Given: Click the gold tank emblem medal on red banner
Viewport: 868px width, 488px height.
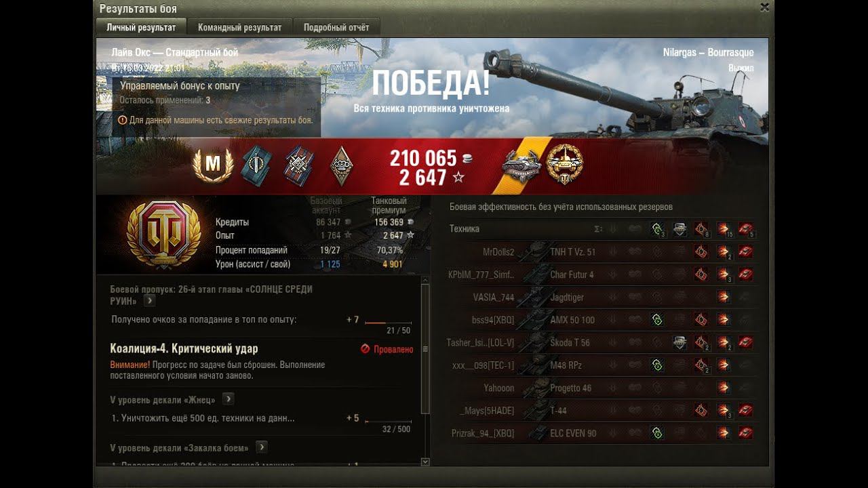Looking at the screenshot, I should (564, 163).
